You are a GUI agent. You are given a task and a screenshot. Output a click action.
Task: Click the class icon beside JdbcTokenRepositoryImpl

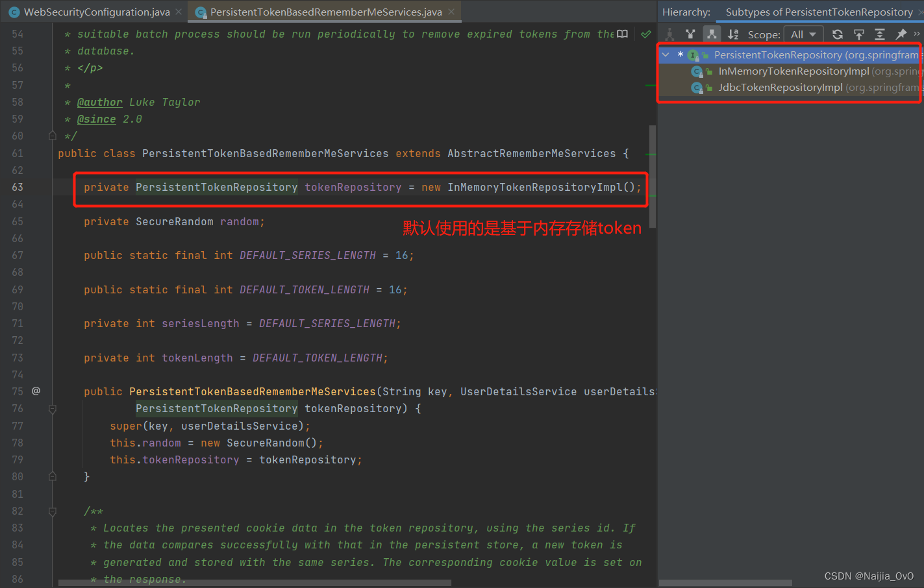697,88
